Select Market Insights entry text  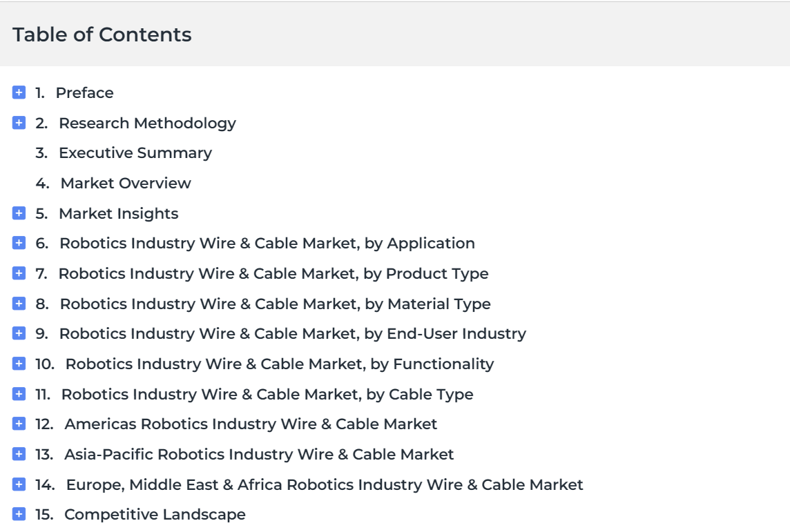(x=118, y=214)
